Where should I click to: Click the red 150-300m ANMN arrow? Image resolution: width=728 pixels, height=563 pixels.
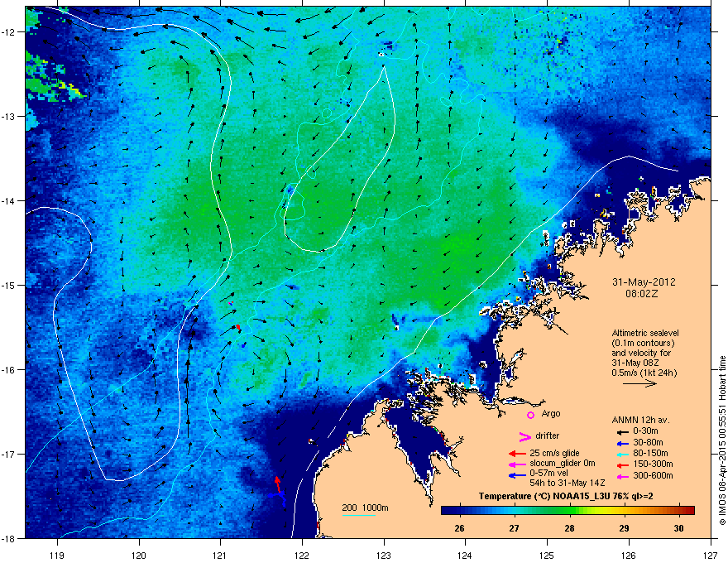click(622, 465)
